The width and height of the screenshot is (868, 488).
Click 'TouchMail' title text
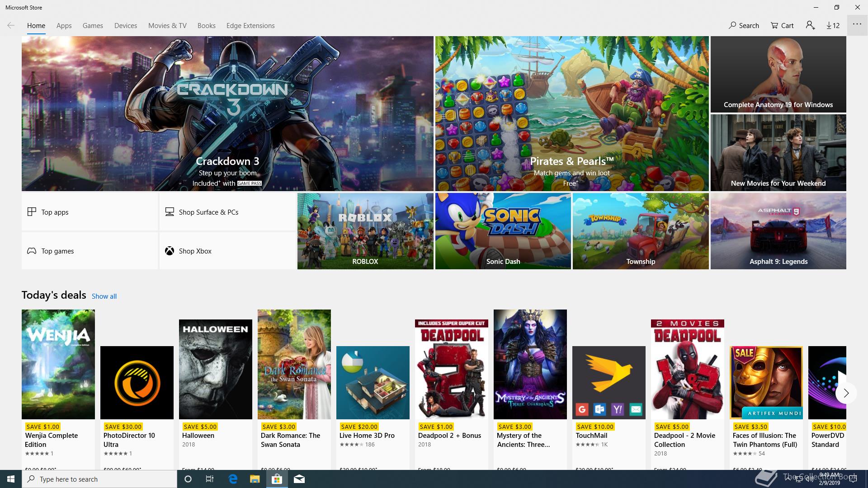(x=591, y=436)
